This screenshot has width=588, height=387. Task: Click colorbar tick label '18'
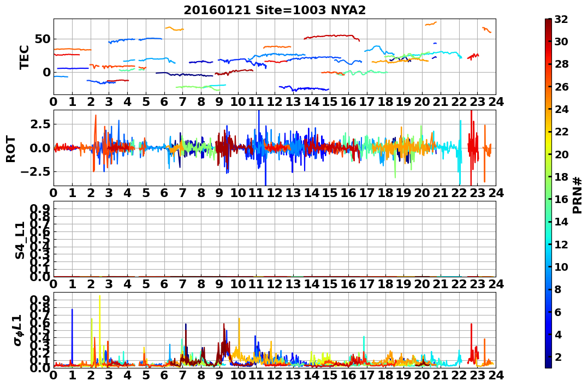tap(561, 177)
